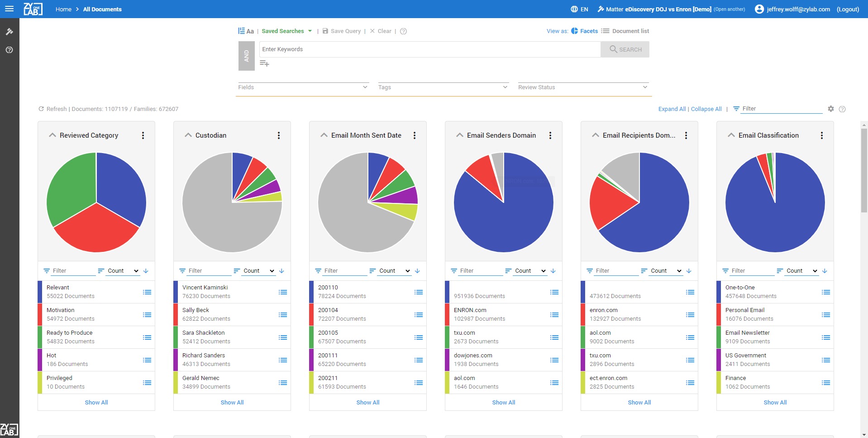Open the Review Status dropdown
868x438 pixels.
tap(583, 87)
